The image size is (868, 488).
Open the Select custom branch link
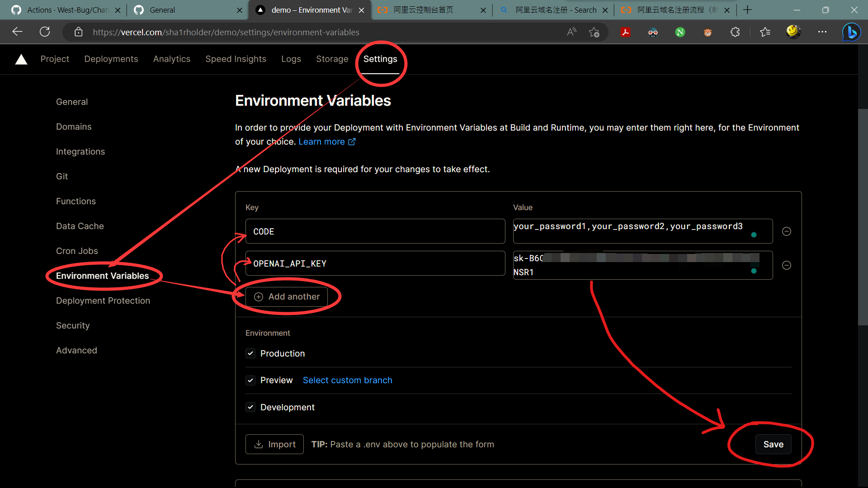pos(347,380)
